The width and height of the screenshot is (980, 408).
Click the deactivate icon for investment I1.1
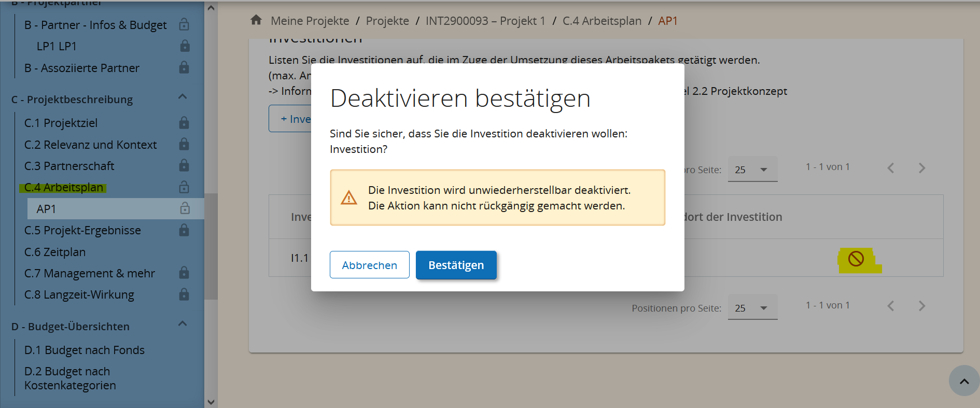pos(856,258)
